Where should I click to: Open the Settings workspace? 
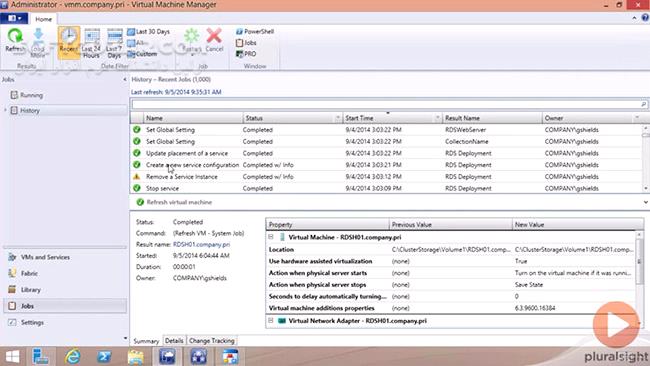coord(65,322)
